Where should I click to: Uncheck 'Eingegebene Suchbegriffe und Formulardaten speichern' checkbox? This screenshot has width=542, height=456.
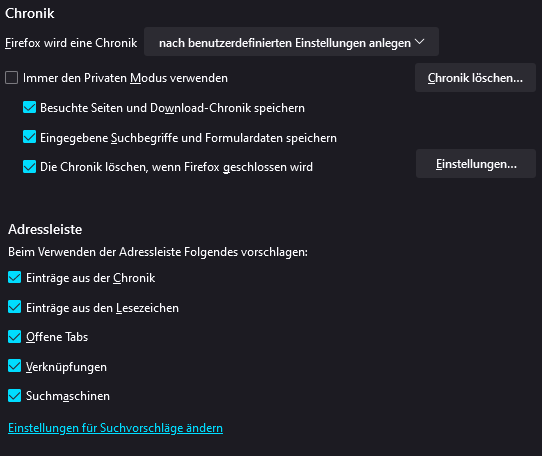tap(29, 137)
